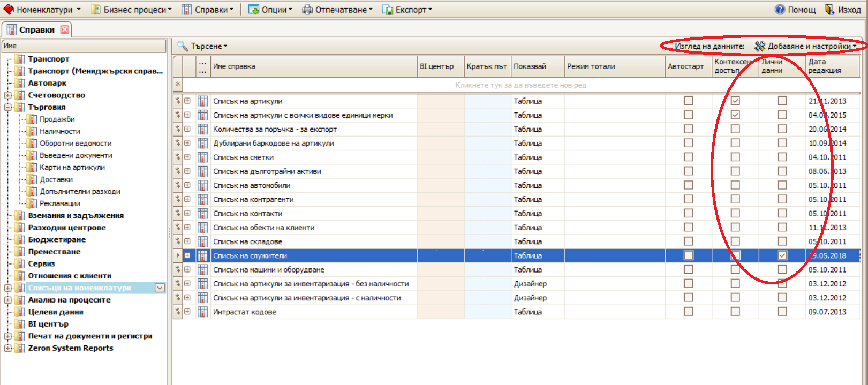Click the red Номенклатури diamond icon
The width and height of the screenshot is (868, 385).
(x=9, y=10)
